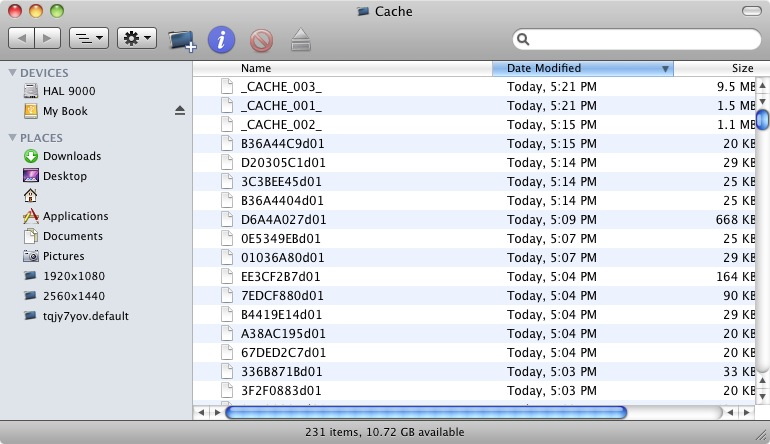Open the view options dropdown in toolbar
Image resolution: width=770 pixels, height=444 pixels.
coord(89,38)
